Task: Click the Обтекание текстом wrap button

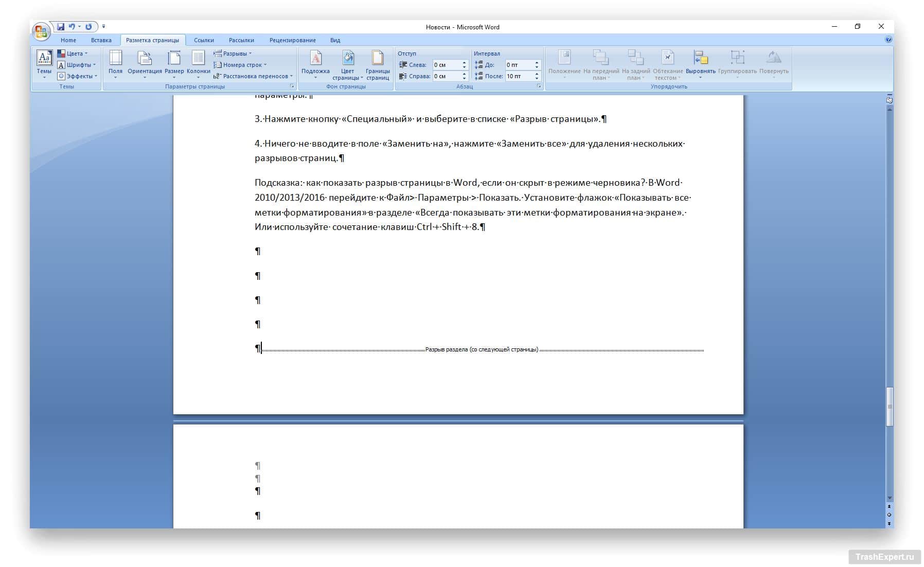Action: (668, 65)
